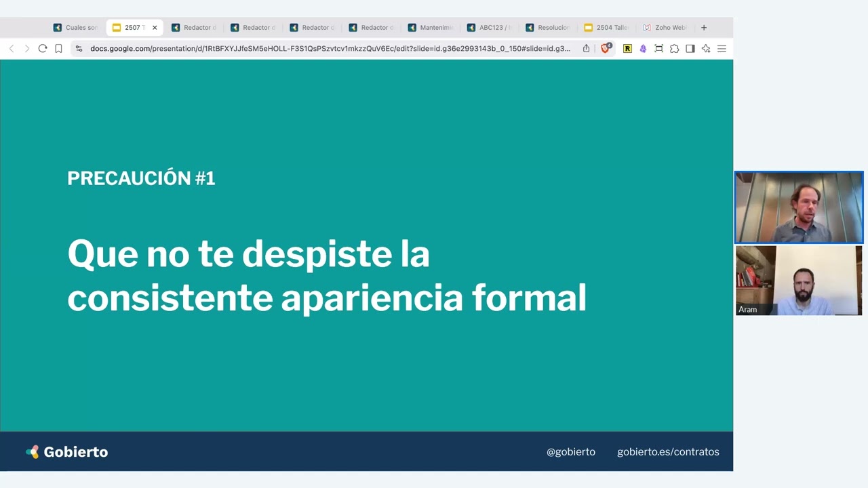This screenshot has width=868, height=488.
Task: Go back with the browser back arrow
Action: 12,49
